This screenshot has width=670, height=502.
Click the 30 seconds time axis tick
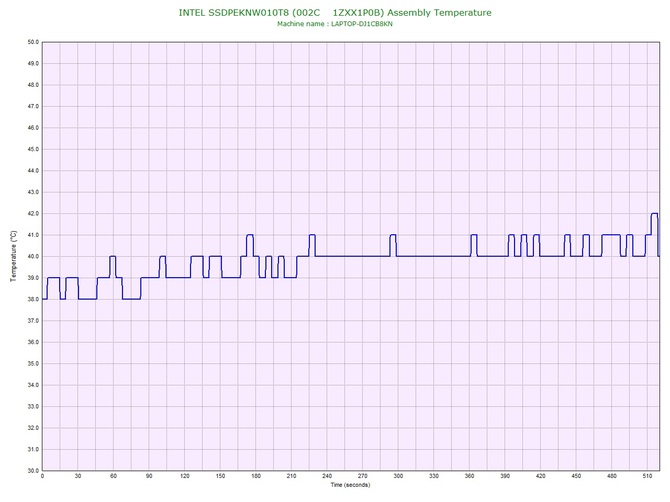pos(78,476)
